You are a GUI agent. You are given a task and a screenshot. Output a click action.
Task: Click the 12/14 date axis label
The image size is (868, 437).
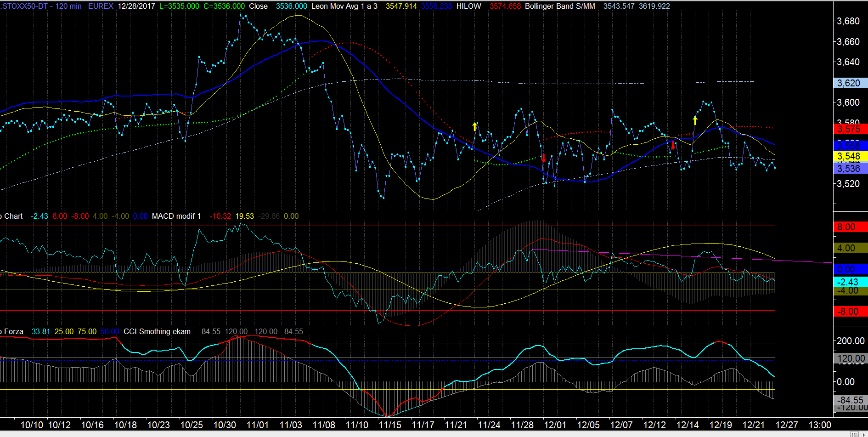coord(688,425)
